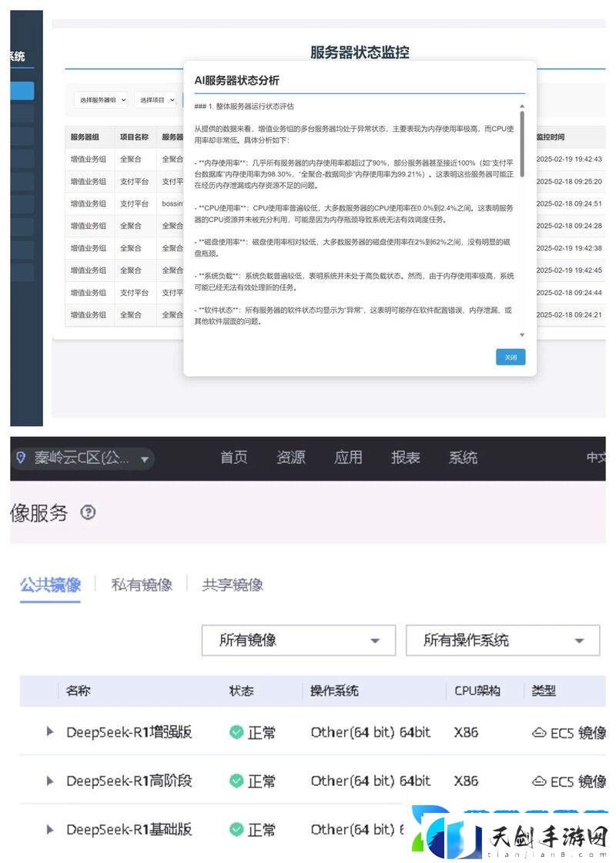The width and height of the screenshot is (616, 863).
Task: Click the X86 cell in DeepSeek-R1增强版 row
Action: [466, 733]
